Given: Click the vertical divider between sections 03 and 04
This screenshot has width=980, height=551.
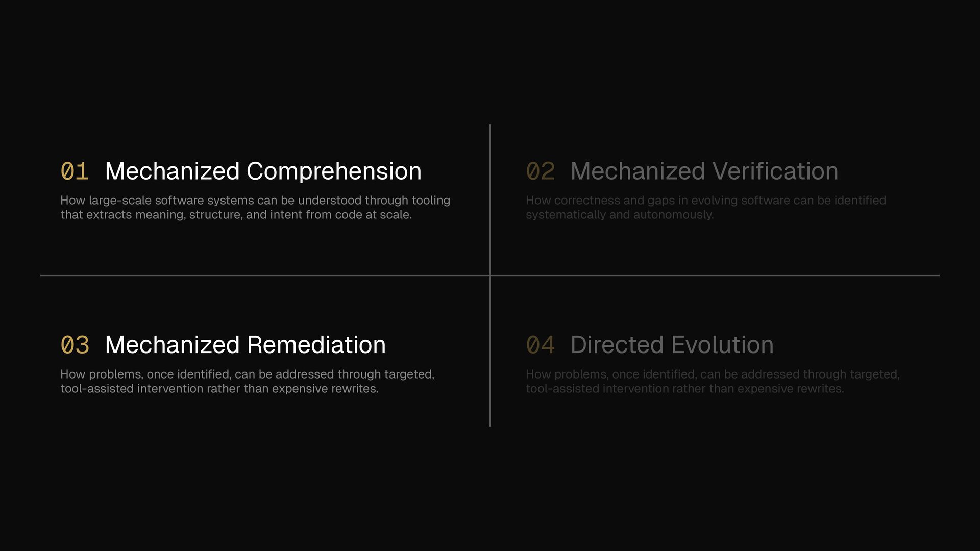Looking at the screenshot, I should coord(490,352).
